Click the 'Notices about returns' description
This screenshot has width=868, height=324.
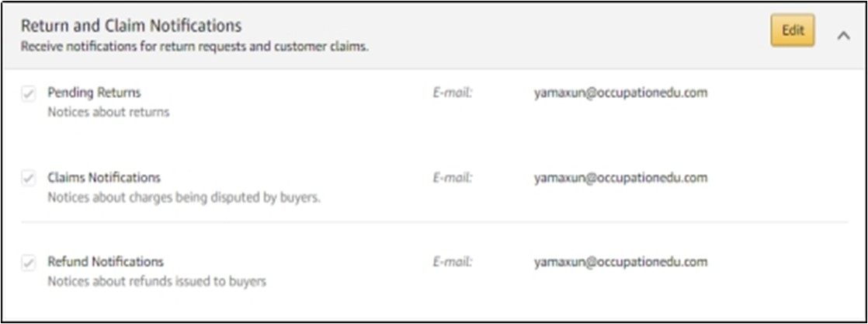coord(109,112)
